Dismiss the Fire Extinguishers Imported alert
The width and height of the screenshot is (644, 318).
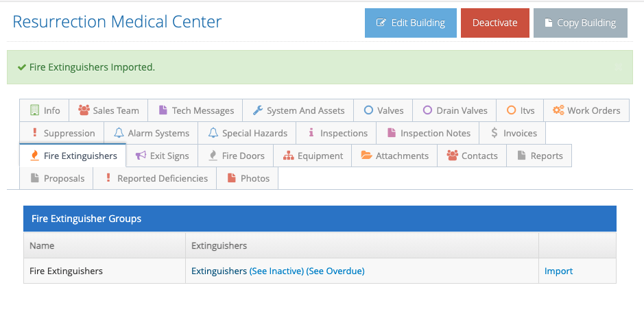pyautogui.click(x=619, y=67)
